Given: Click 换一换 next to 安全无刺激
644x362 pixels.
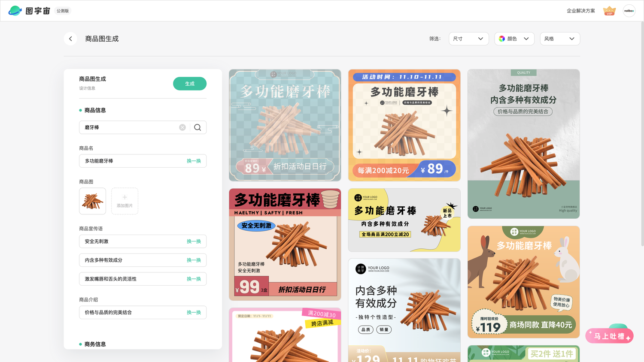Looking at the screenshot, I should [194, 241].
